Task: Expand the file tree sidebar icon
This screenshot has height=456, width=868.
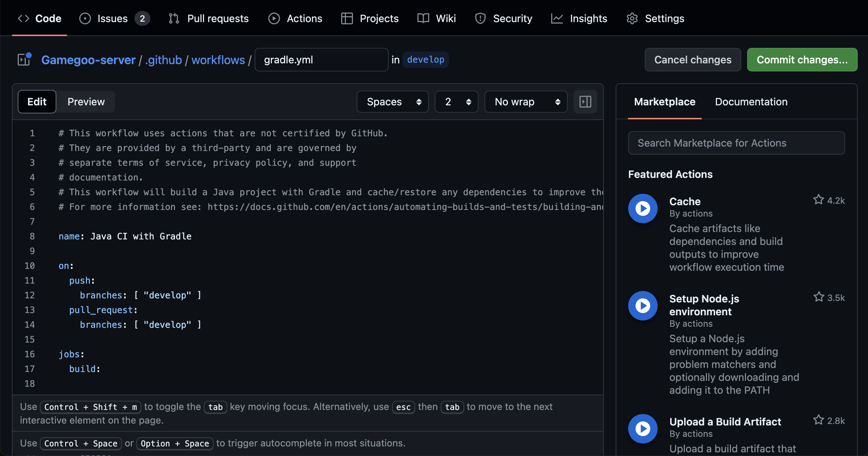Action: pyautogui.click(x=24, y=59)
